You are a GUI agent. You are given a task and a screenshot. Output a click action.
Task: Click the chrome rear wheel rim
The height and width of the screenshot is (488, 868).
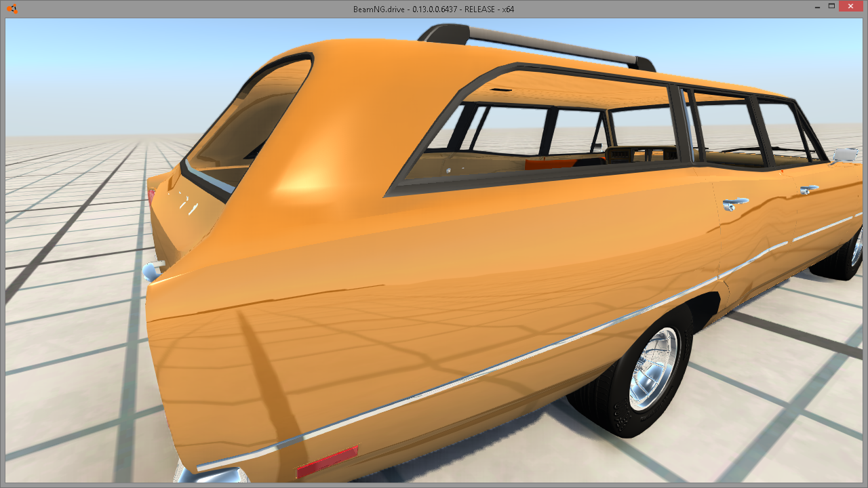(x=653, y=369)
